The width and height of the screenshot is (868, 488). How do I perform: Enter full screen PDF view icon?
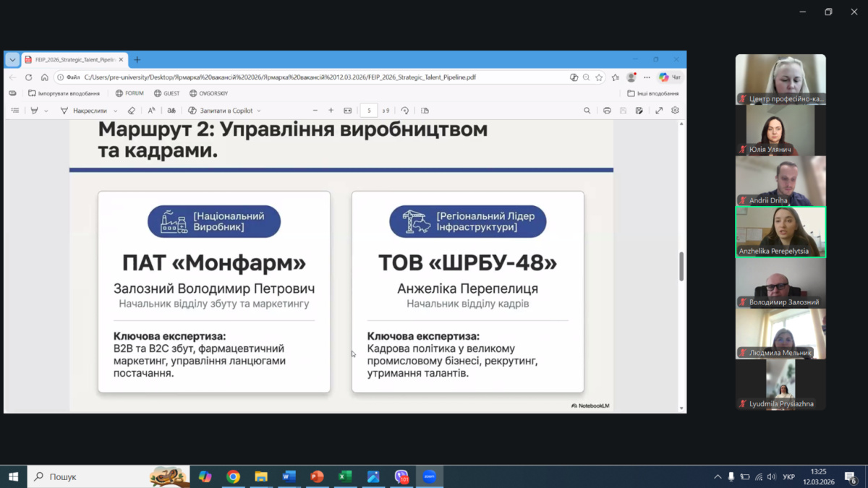[658, 111]
